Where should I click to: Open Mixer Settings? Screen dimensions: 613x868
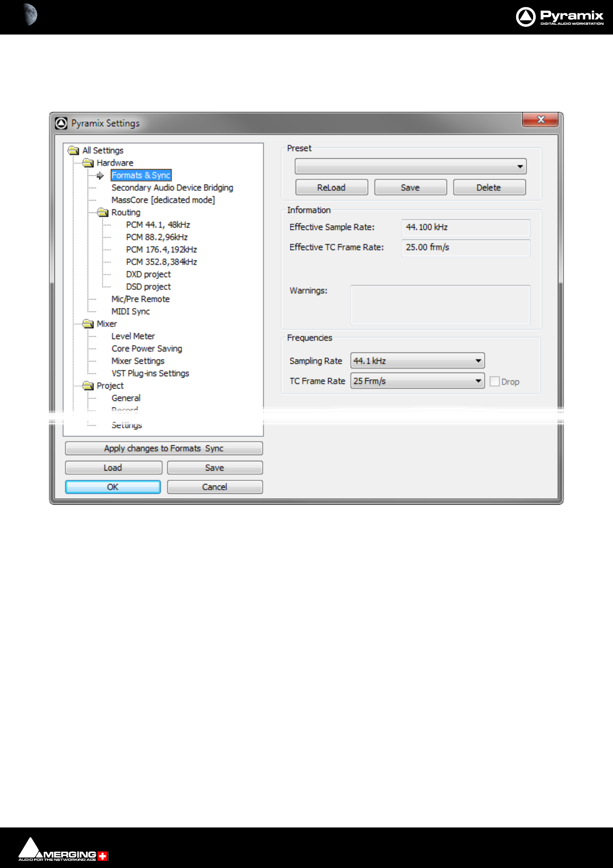(138, 361)
